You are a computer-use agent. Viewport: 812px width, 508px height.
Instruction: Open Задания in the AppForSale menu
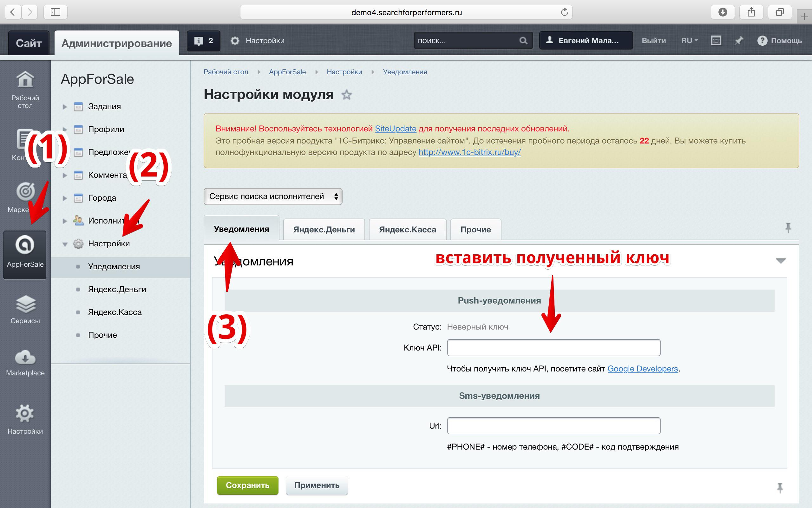tap(104, 106)
